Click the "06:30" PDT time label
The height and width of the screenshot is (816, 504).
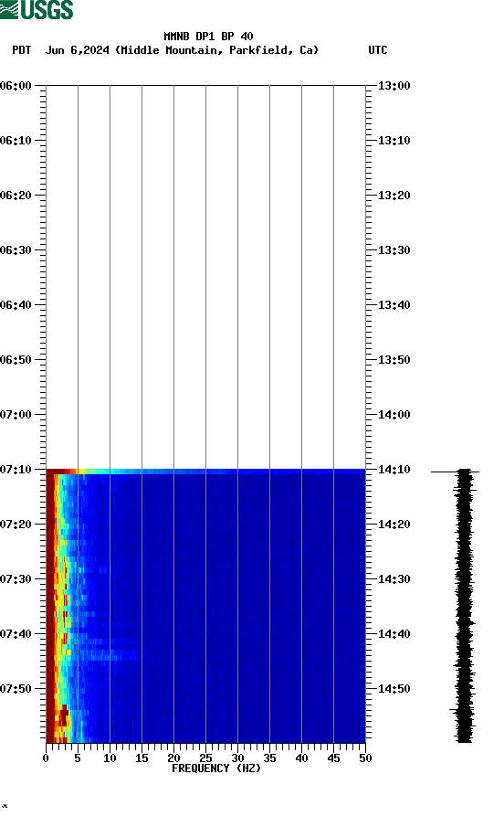(x=16, y=250)
